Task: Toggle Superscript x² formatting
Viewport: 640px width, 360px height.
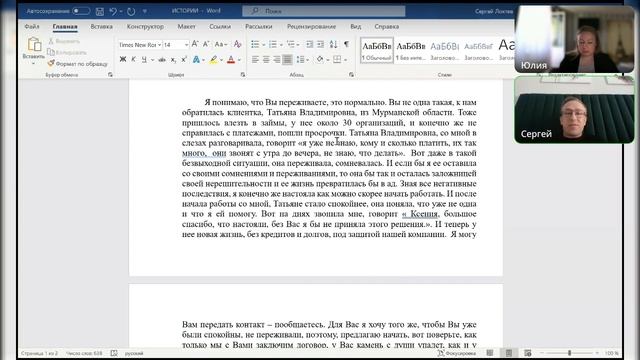Action: (x=184, y=60)
